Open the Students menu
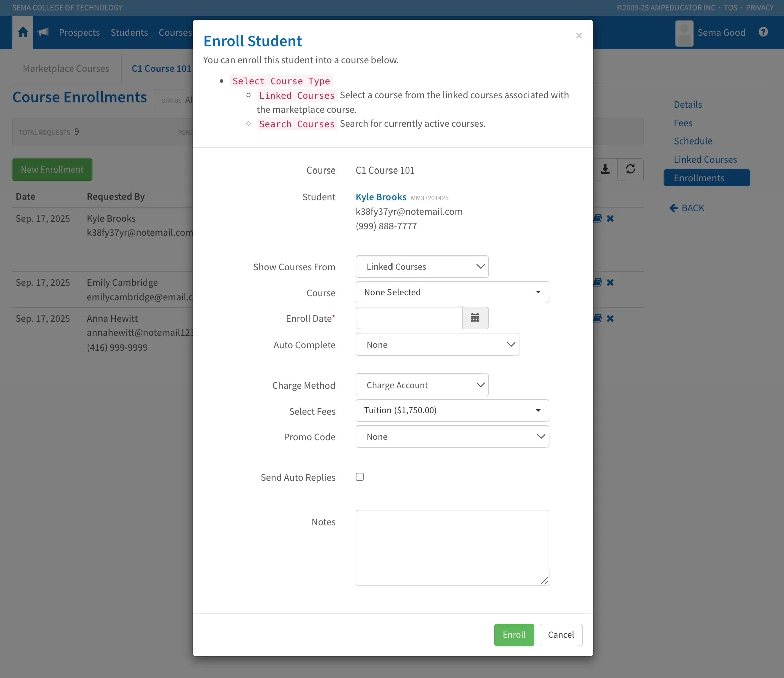Viewport: 784px width, 678px height. (x=129, y=32)
